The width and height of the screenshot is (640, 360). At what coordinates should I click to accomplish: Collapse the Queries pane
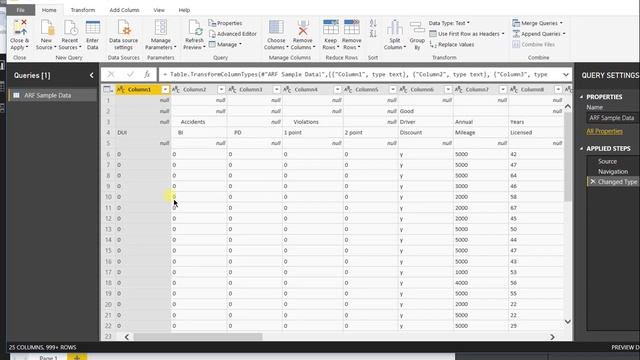click(x=91, y=75)
